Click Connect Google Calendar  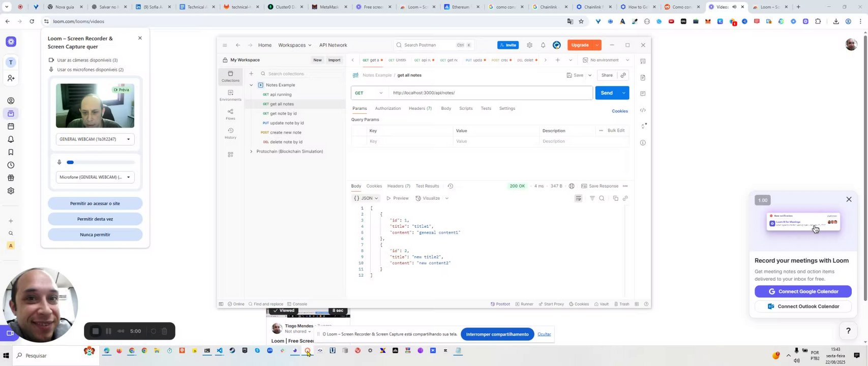[x=803, y=291]
